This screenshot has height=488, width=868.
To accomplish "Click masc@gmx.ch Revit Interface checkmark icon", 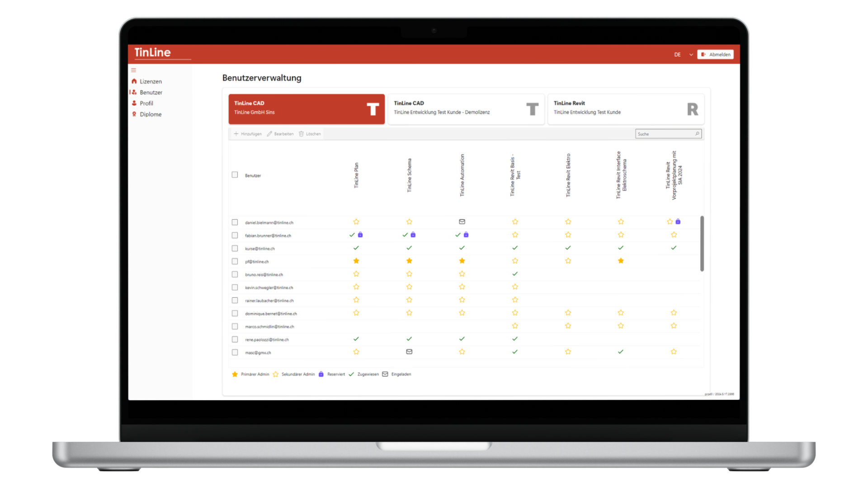I will [621, 352].
